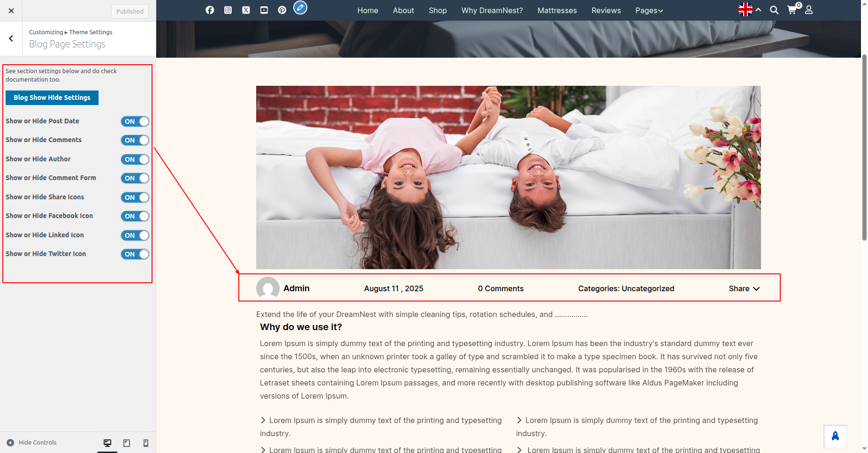
Task: Switch to tablet preview icon
Action: pos(127,443)
